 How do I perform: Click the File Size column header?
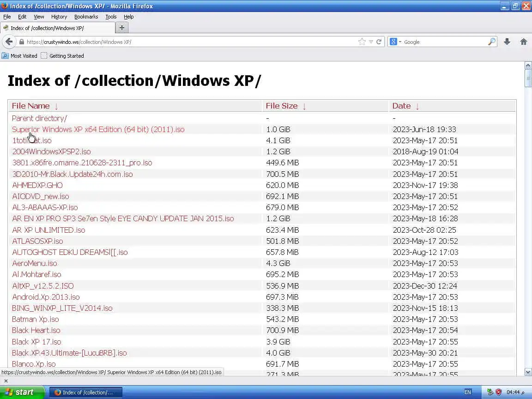coord(282,106)
